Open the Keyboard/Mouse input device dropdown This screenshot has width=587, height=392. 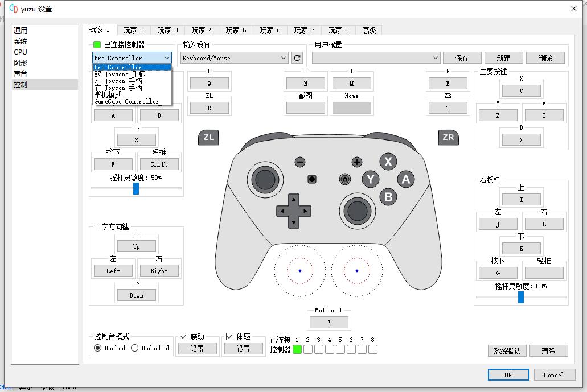(x=235, y=58)
